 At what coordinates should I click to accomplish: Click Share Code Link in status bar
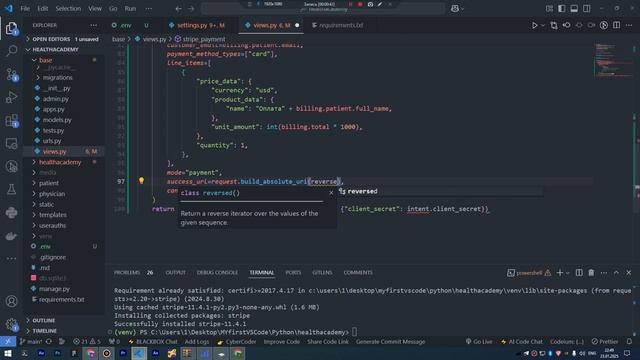(328, 341)
